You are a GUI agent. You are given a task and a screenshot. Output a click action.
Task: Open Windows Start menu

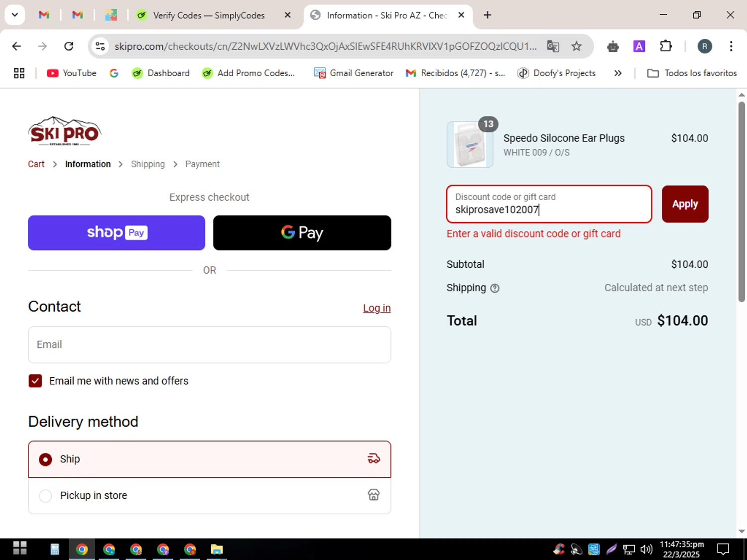pyautogui.click(x=19, y=549)
